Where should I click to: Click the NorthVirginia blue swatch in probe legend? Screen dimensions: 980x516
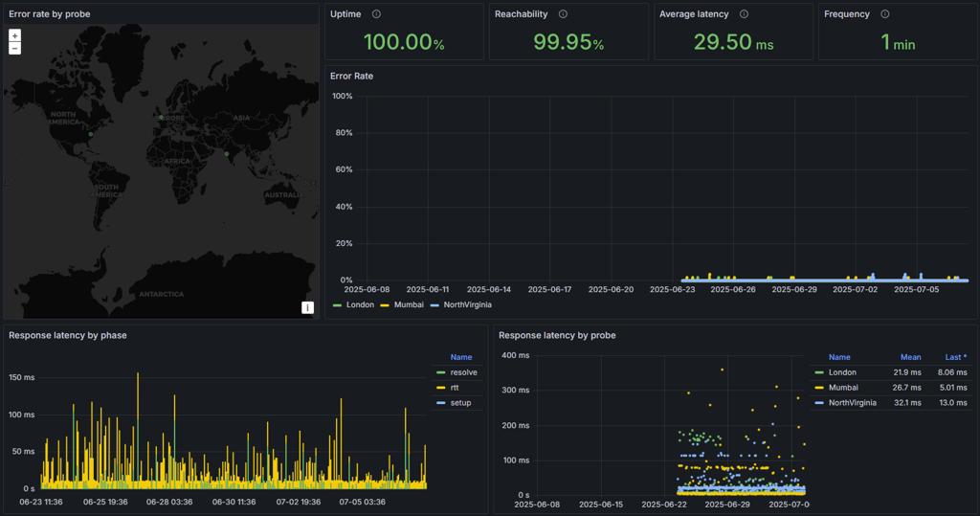tap(819, 403)
